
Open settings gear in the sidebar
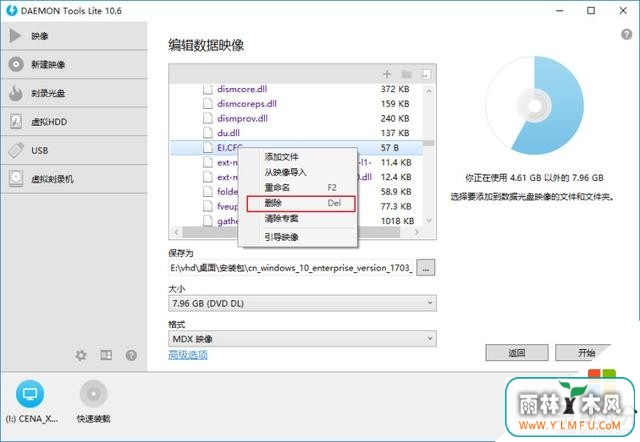pos(81,355)
